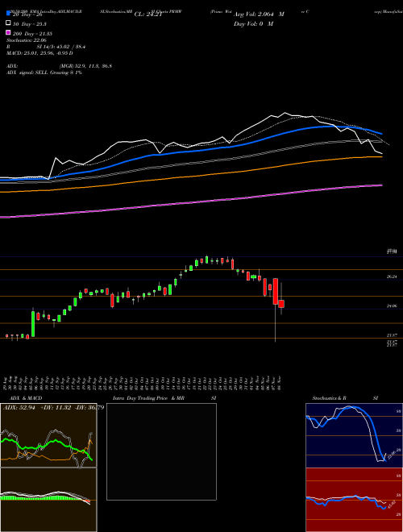
Task: Click the RSI 14/3 value '45.02 / 38.4'
Action: [70, 47]
